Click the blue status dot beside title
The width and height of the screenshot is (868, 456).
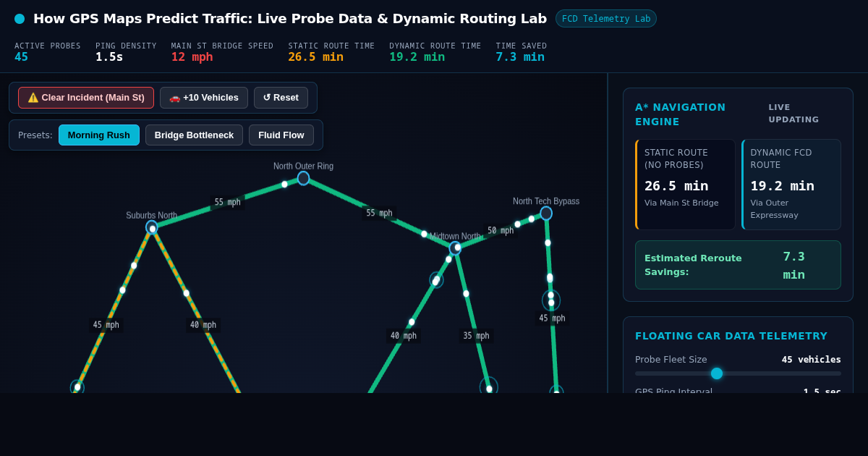click(20, 19)
